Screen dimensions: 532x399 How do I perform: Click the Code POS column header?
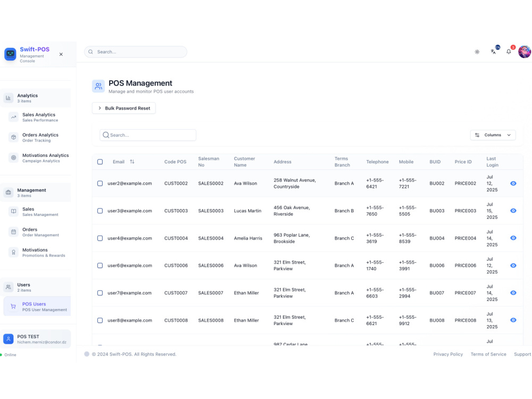(176, 162)
